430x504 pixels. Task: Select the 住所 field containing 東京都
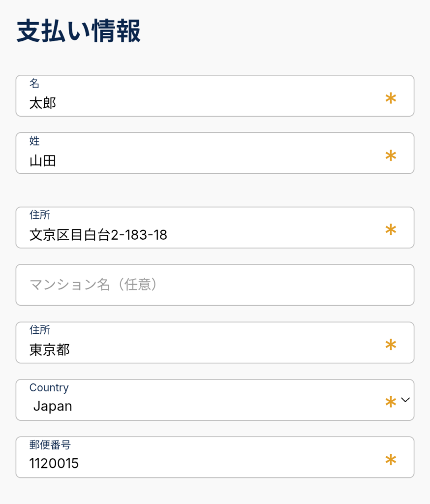coord(197,350)
